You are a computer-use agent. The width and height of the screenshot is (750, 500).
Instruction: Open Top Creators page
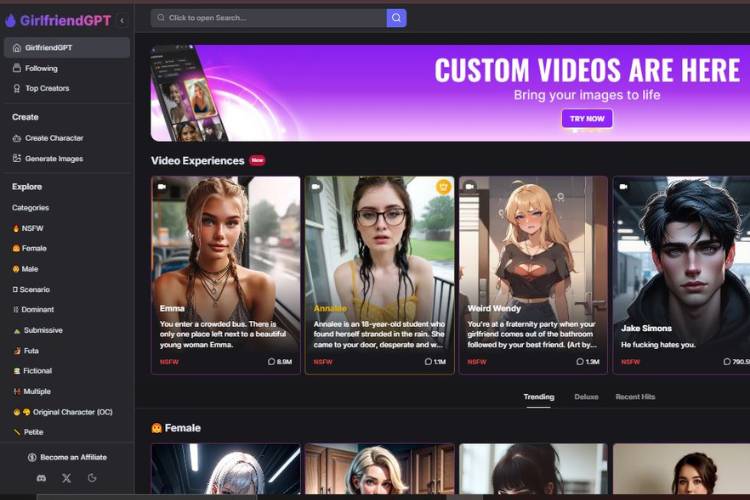pos(67,89)
